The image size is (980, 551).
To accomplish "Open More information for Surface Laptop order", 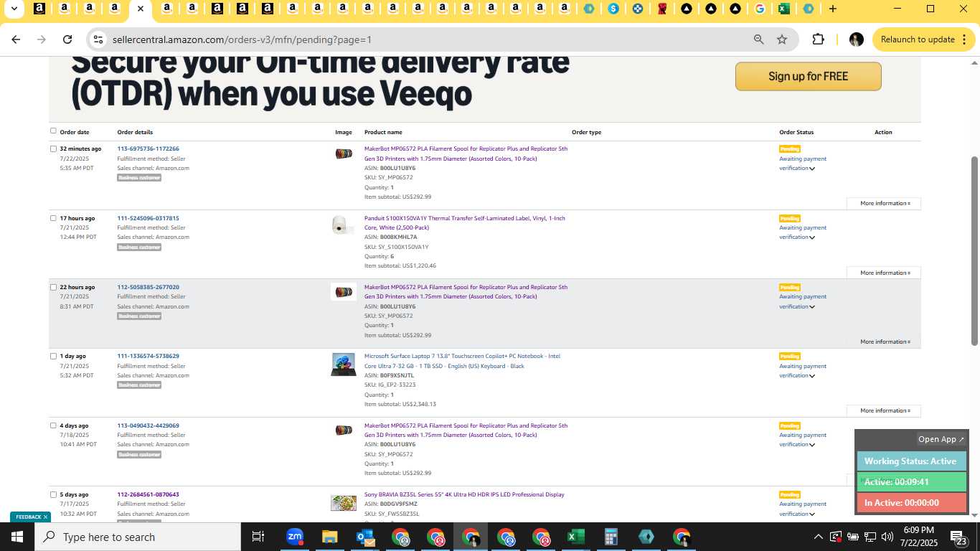I will pyautogui.click(x=884, y=411).
